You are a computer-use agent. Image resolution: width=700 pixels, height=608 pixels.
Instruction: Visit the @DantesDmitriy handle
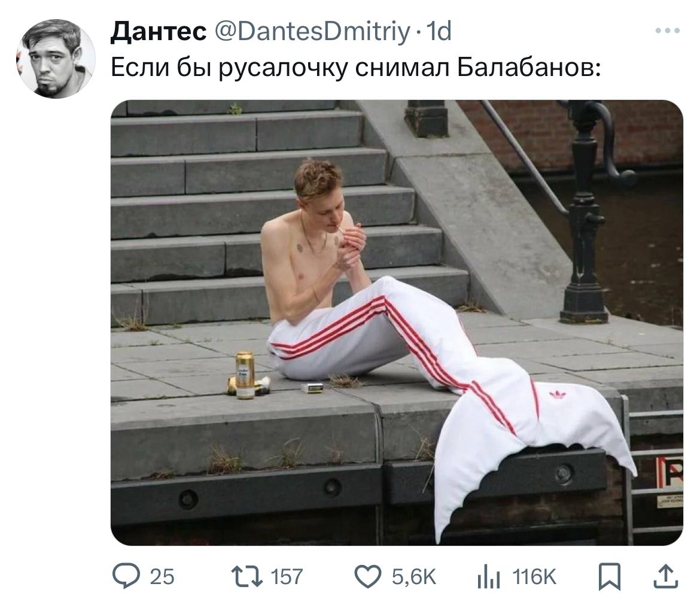[312, 32]
